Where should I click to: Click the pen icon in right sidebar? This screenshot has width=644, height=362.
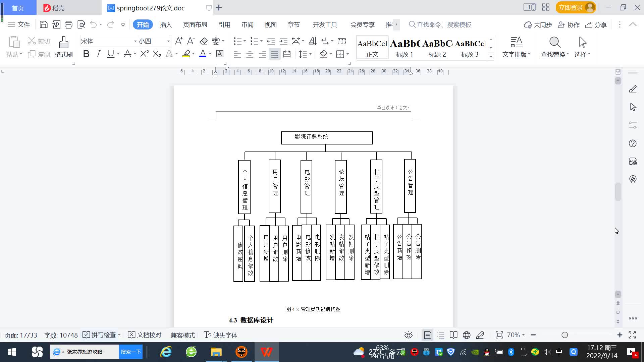tap(633, 89)
